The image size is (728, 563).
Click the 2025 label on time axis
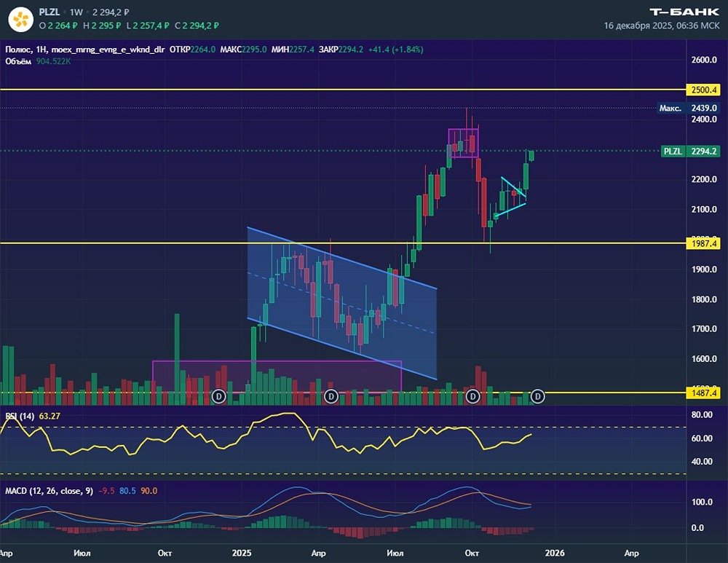[x=242, y=553]
